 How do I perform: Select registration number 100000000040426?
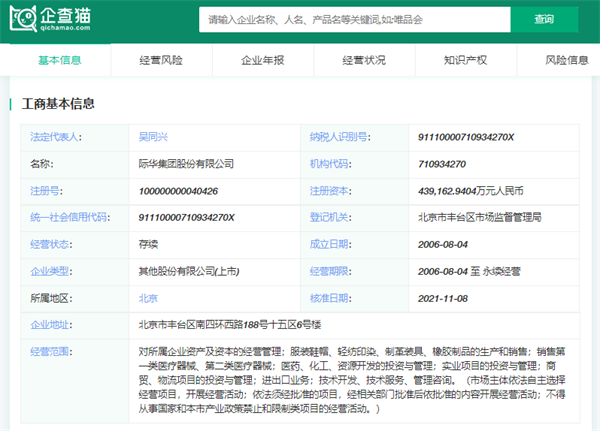(178, 191)
